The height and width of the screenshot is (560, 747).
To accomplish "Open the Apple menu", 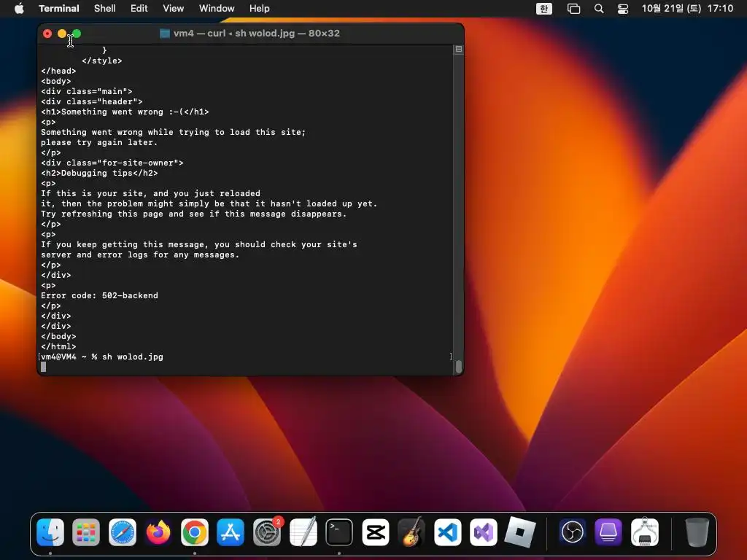I will (19, 8).
